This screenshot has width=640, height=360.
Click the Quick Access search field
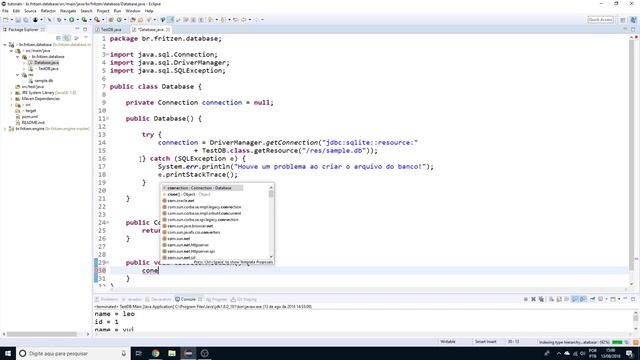600,20
